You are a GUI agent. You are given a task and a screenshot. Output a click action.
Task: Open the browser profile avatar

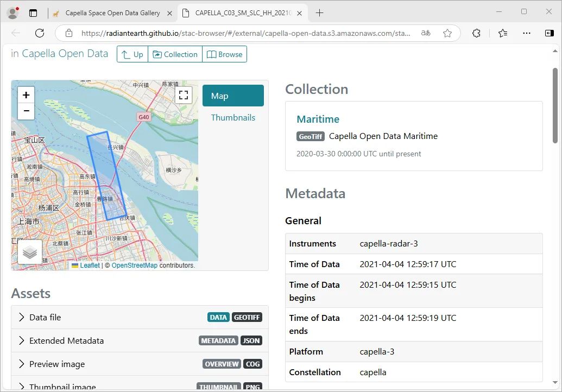pyautogui.click(x=13, y=13)
